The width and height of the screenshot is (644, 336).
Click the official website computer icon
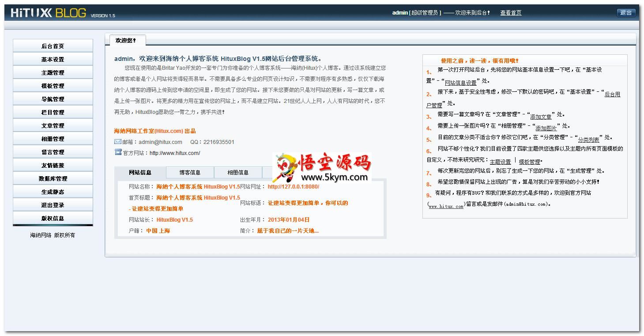pos(118,152)
